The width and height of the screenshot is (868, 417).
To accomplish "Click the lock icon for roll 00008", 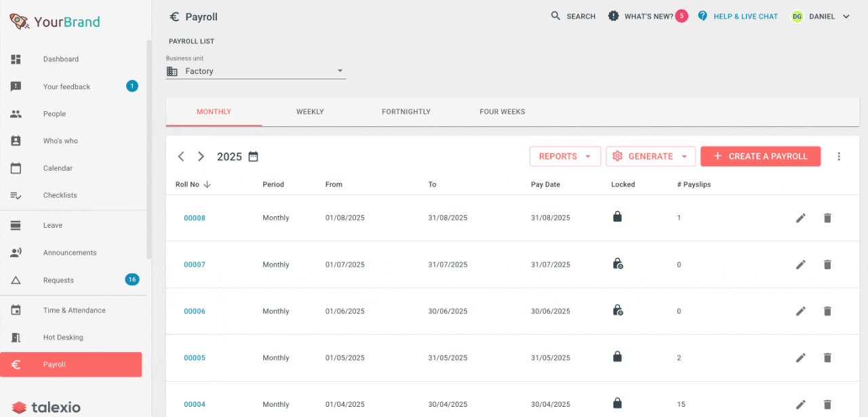I will click(x=617, y=217).
